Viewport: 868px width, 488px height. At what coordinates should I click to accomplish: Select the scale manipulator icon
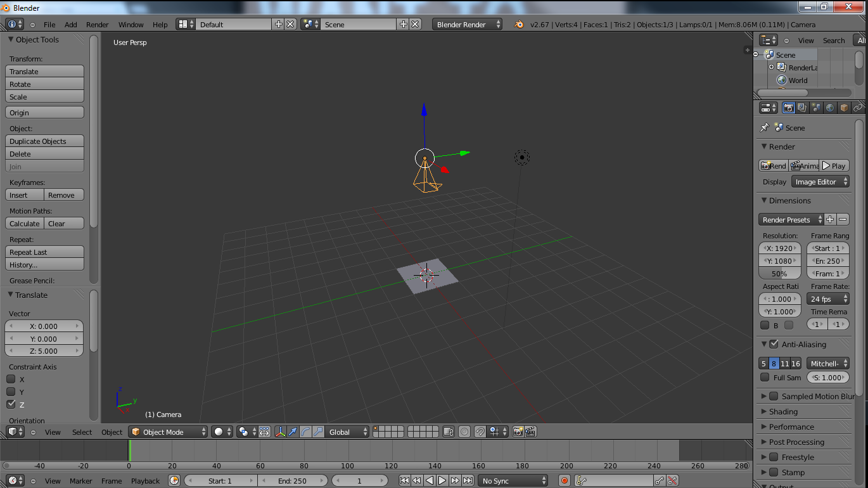click(x=318, y=432)
